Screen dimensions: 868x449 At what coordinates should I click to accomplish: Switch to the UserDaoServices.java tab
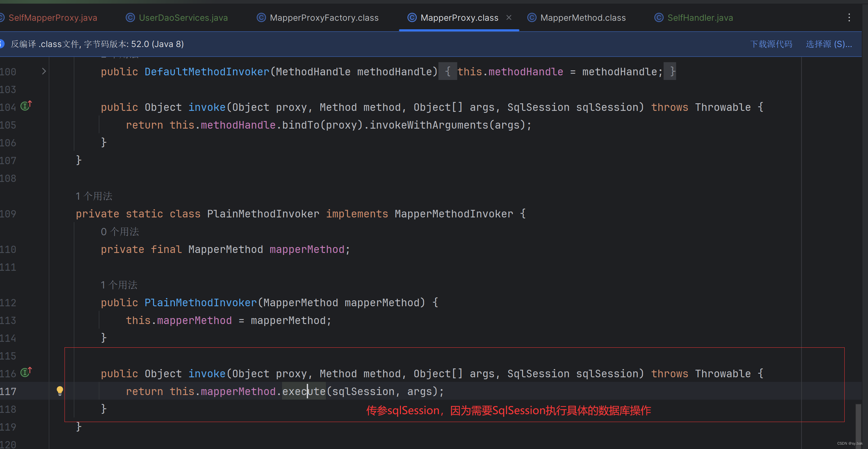tap(183, 17)
